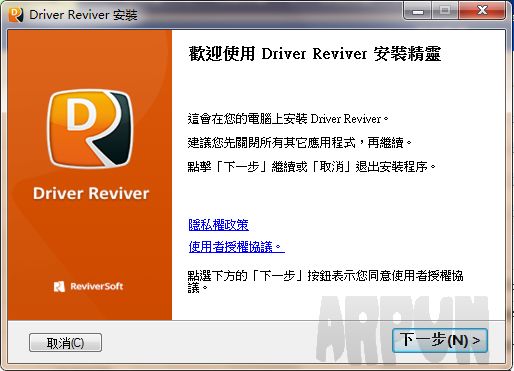Click the 下一步(N) > button
The image size is (514, 371).
[440, 340]
